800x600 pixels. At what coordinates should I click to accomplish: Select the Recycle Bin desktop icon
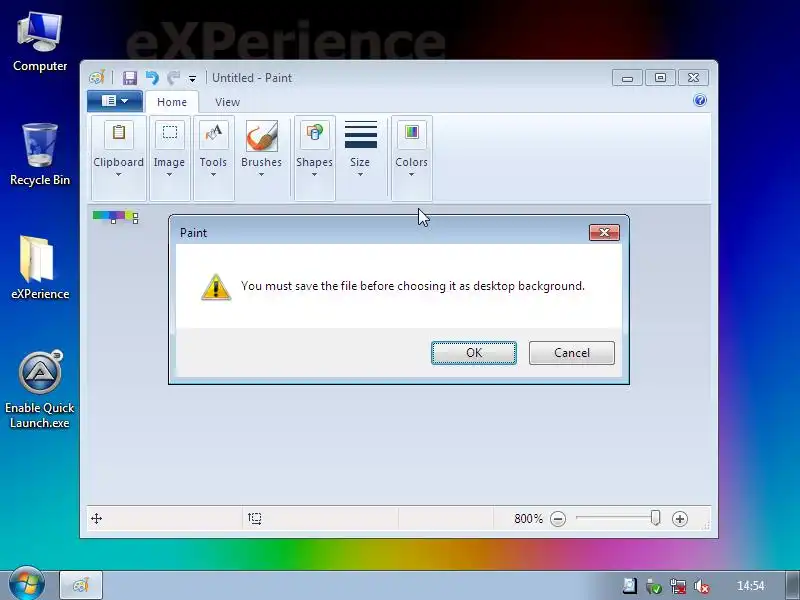coord(40,154)
